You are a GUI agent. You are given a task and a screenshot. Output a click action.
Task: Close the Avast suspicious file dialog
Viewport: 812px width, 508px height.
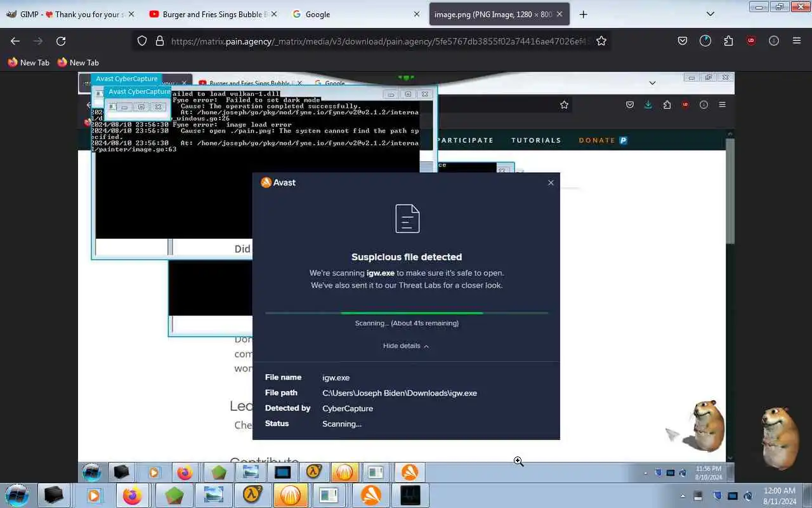coord(551,183)
